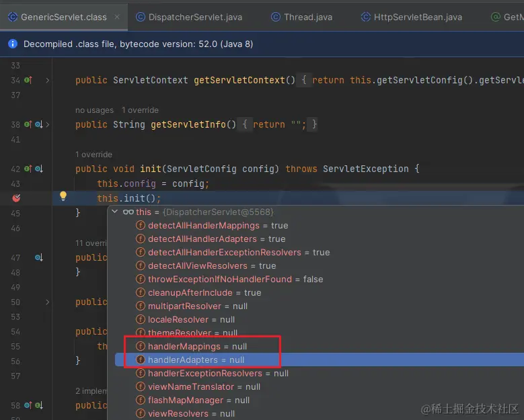Select the handlerMappings field row
The height and width of the screenshot is (420, 524).
click(319, 347)
